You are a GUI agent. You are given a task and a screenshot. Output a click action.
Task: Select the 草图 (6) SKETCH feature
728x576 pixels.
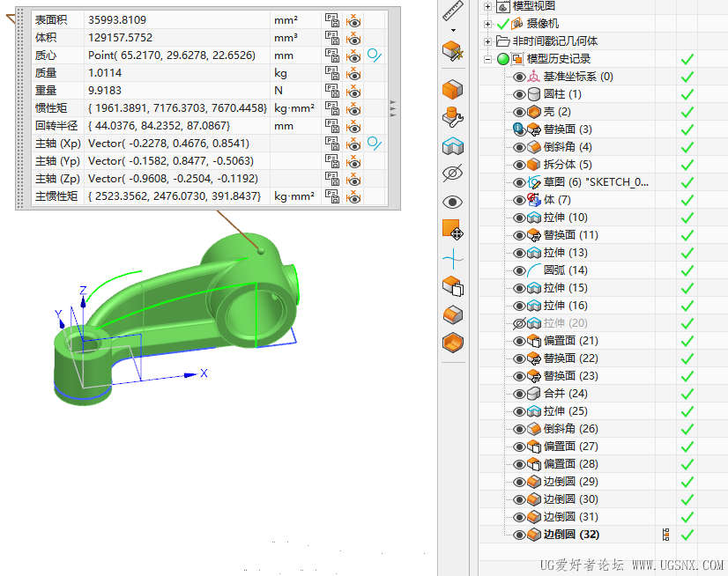click(596, 182)
